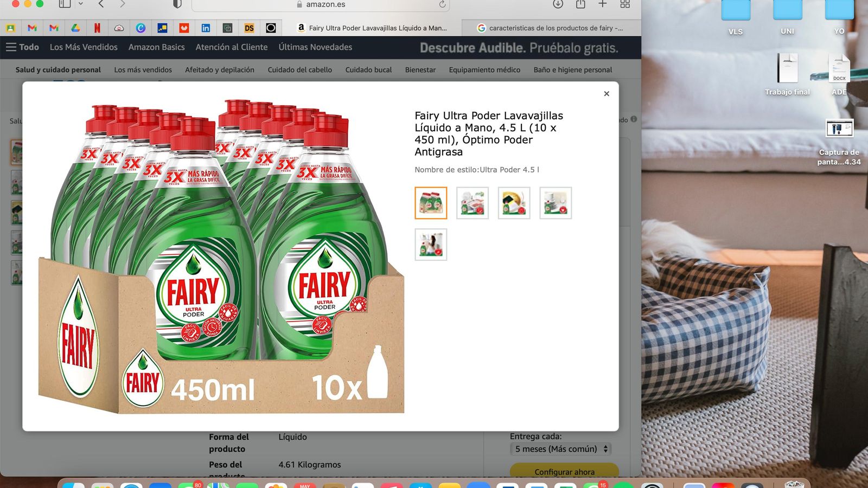868x488 pixels.
Task: Open the 'Entrega cada' frequency dropdown
Action: click(560, 449)
